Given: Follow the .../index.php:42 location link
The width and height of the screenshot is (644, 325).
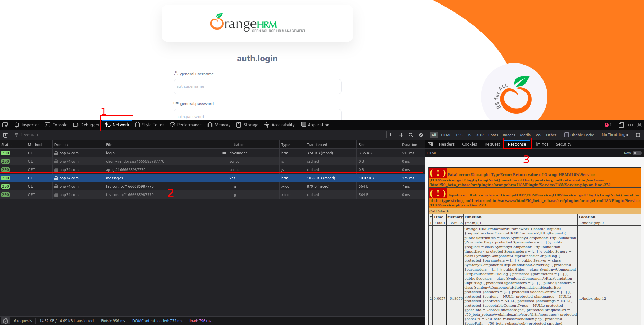Looking at the screenshot, I should (592, 298).
